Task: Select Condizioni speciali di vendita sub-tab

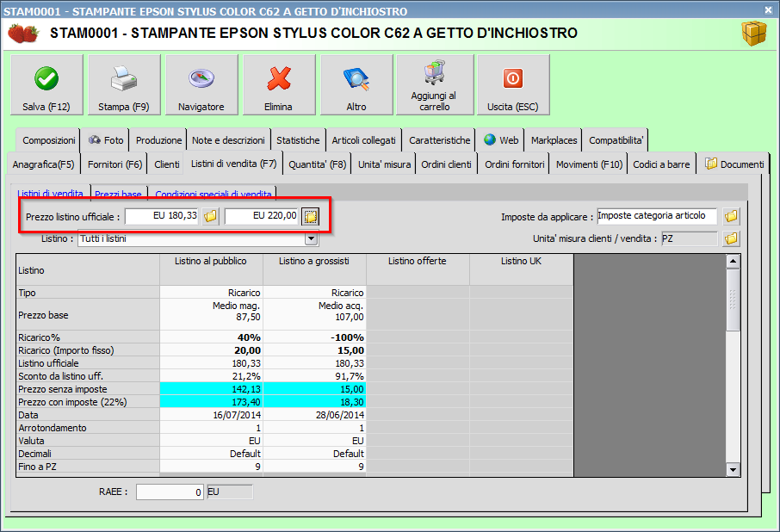Action: 214,194
